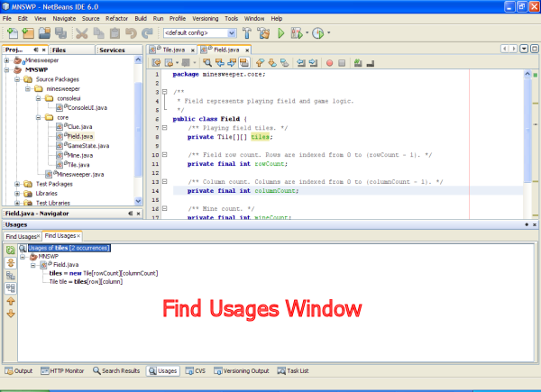Viewport: 541px width, 392px height.
Task: Click the Build Main Project hammer icon
Action: [247, 33]
